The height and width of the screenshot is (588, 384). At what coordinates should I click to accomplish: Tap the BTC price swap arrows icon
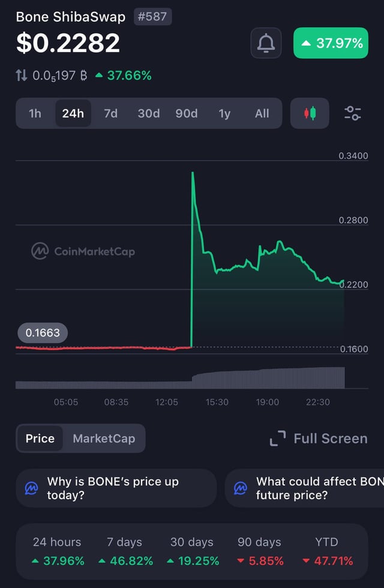point(22,76)
